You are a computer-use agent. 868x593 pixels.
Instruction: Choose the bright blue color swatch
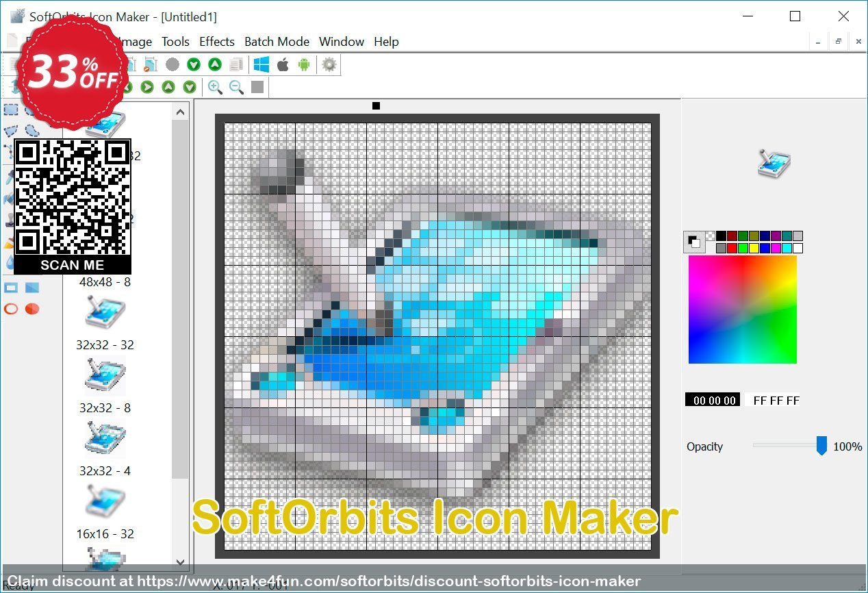point(765,248)
